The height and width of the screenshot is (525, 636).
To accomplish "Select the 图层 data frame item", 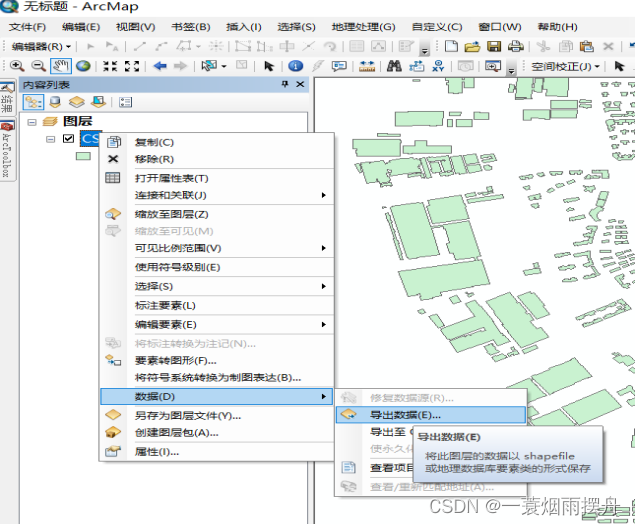I will click(x=77, y=121).
